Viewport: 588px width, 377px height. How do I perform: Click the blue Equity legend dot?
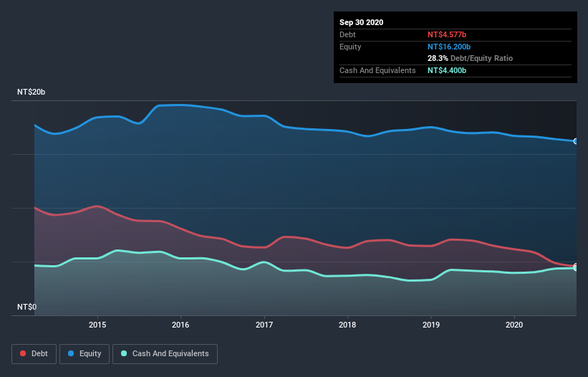coord(71,353)
